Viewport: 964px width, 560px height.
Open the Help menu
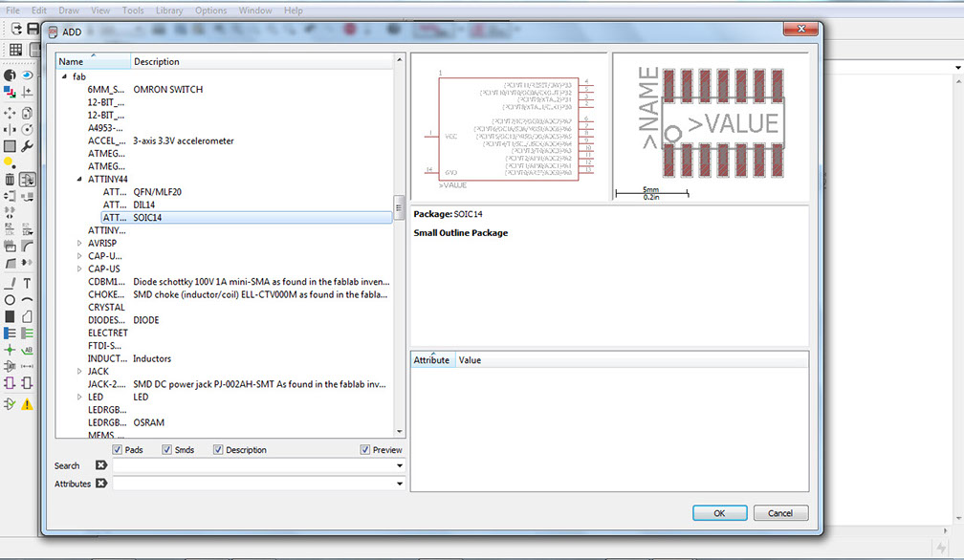point(294,11)
